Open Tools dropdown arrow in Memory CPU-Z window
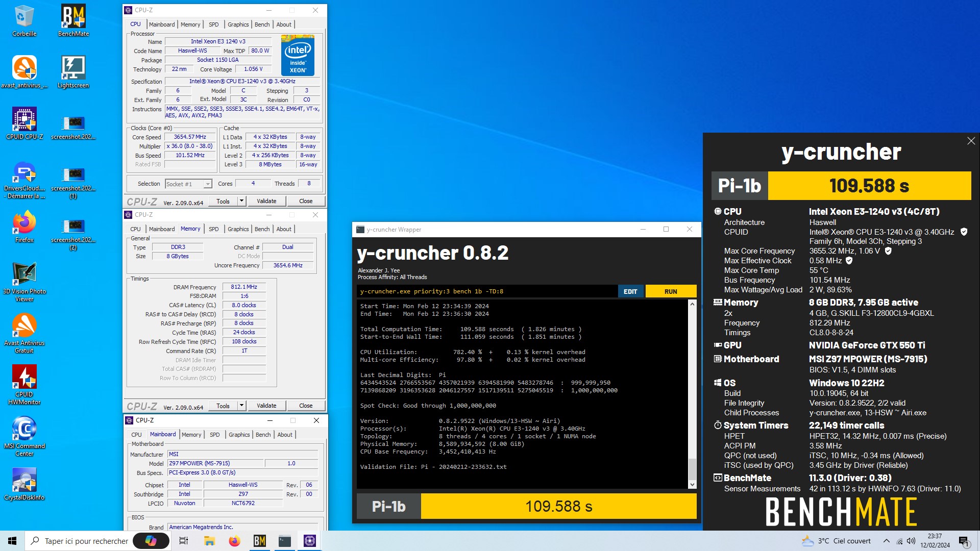 [242, 406]
